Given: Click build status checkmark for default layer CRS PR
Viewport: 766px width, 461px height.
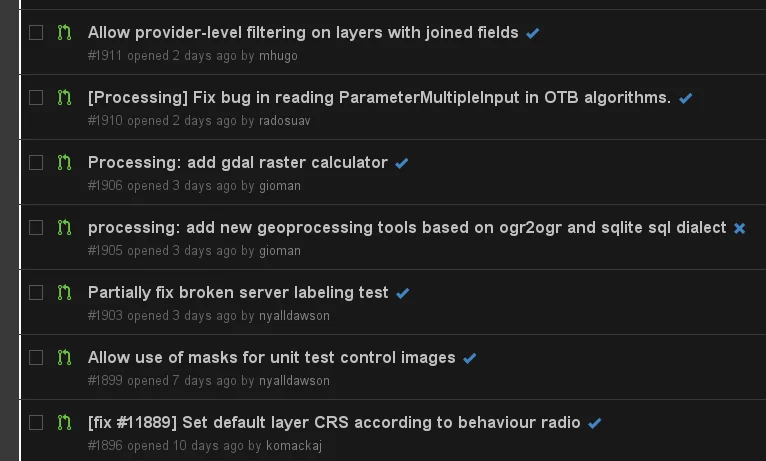Looking at the screenshot, I should coord(595,423).
